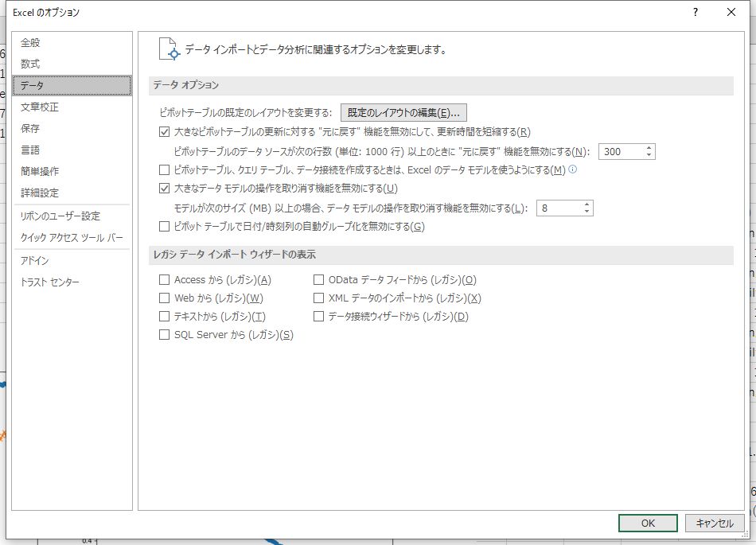Image resolution: width=756 pixels, height=545 pixels.
Task: Click the model size field showing 8
Action: [x=559, y=208]
